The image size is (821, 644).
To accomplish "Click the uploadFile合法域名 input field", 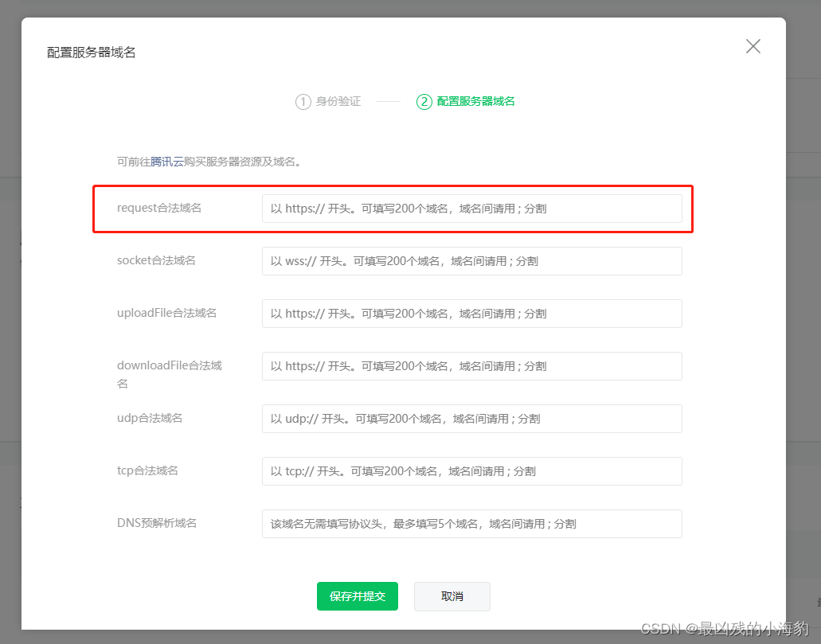I will 471,314.
